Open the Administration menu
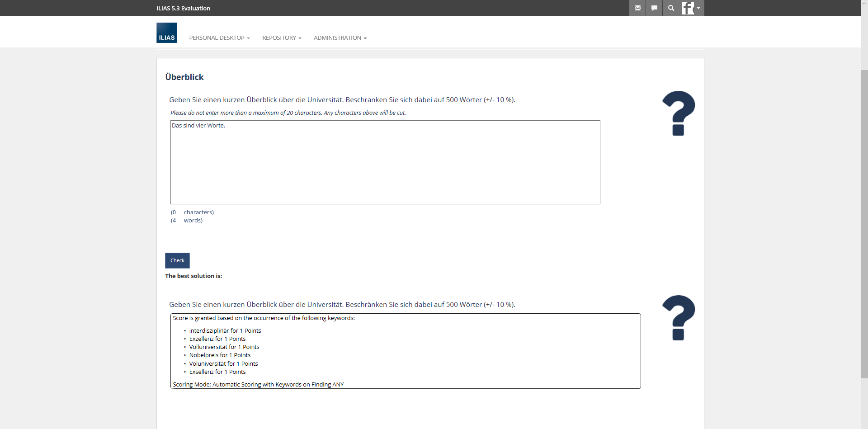This screenshot has width=868, height=429. point(340,38)
